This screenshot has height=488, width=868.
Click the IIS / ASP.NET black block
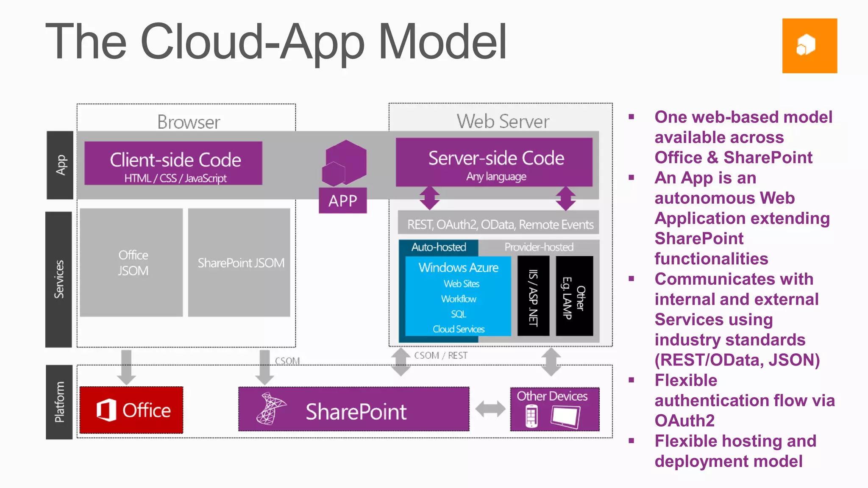pos(533,296)
